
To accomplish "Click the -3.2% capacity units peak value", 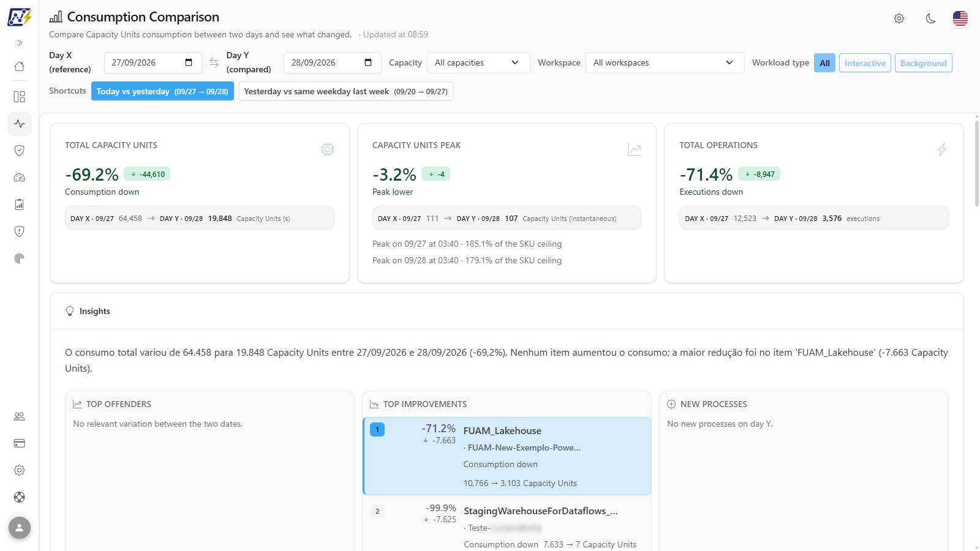I will click(394, 174).
